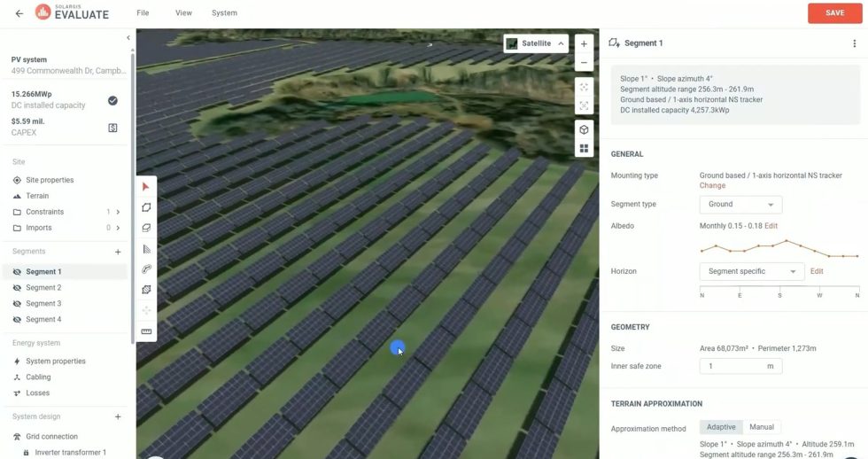Toggle visibility of Segment 2
The height and width of the screenshot is (459, 868).
[17, 288]
